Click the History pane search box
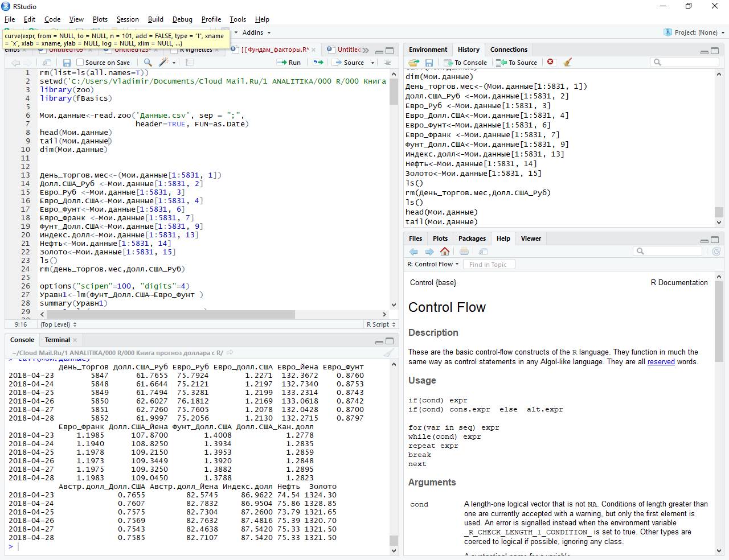 coord(685,62)
